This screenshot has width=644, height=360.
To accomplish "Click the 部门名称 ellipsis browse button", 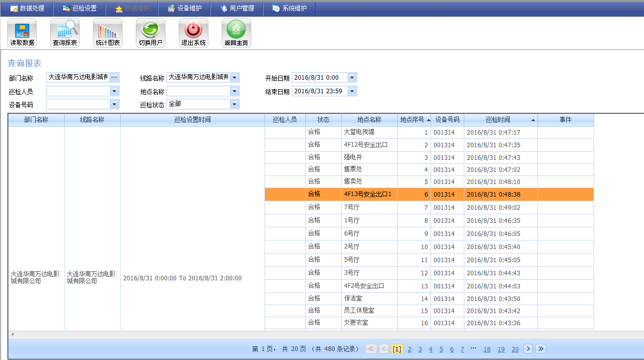I will (114, 77).
